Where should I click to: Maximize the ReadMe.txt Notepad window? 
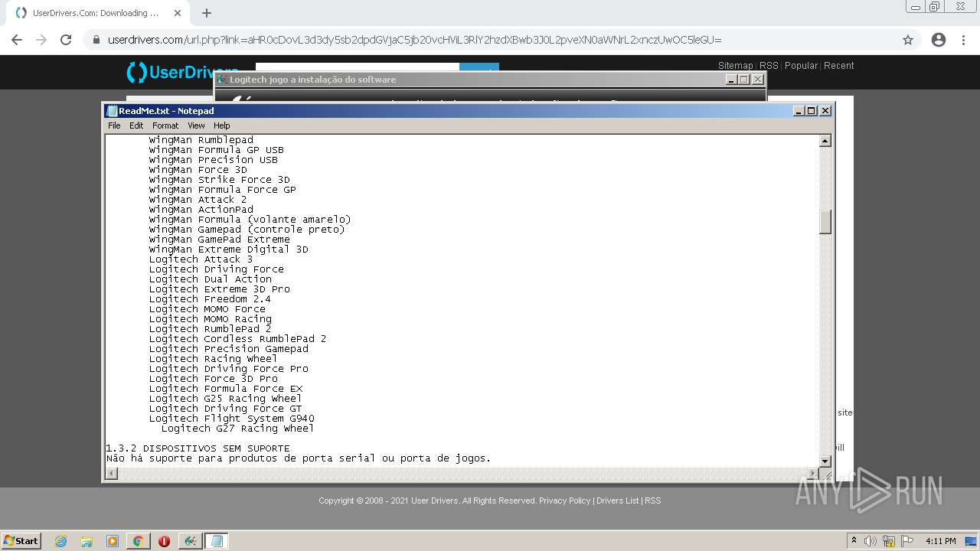pyautogui.click(x=812, y=111)
